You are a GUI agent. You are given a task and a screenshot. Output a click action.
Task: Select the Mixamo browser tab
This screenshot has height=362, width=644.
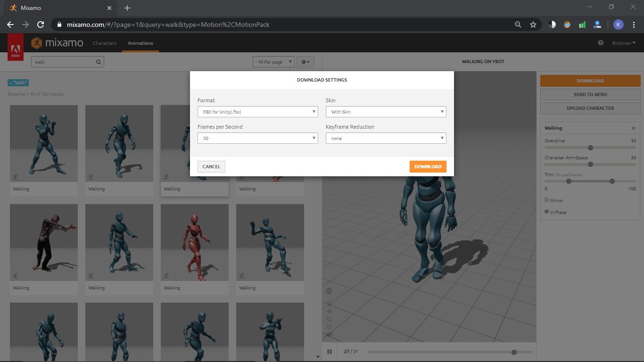tap(61, 8)
